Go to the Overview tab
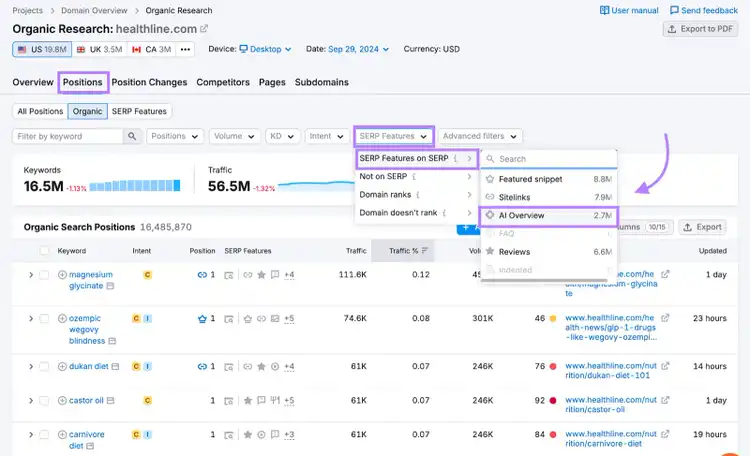The height and width of the screenshot is (456, 750). coord(33,82)
